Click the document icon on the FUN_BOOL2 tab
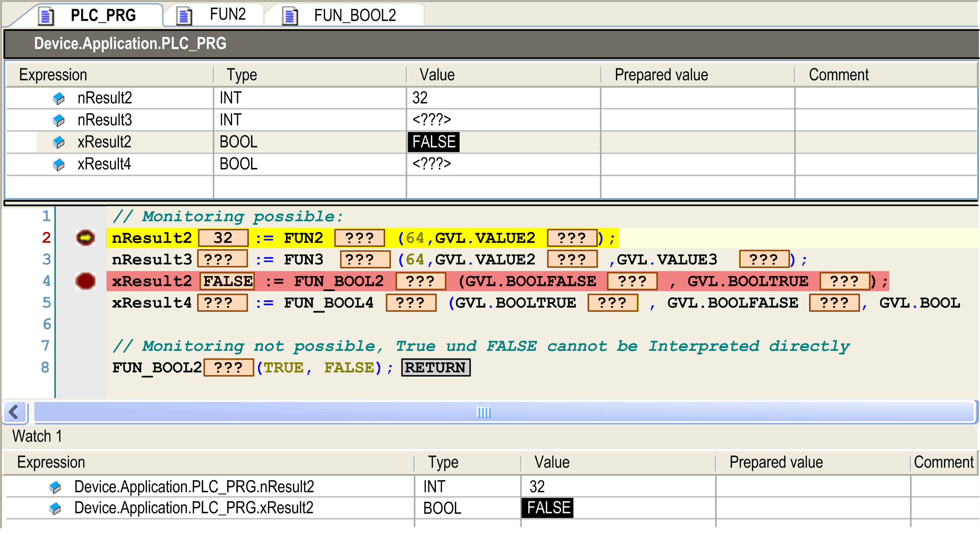Screen dimensions: 980x545 coord(289,15)
